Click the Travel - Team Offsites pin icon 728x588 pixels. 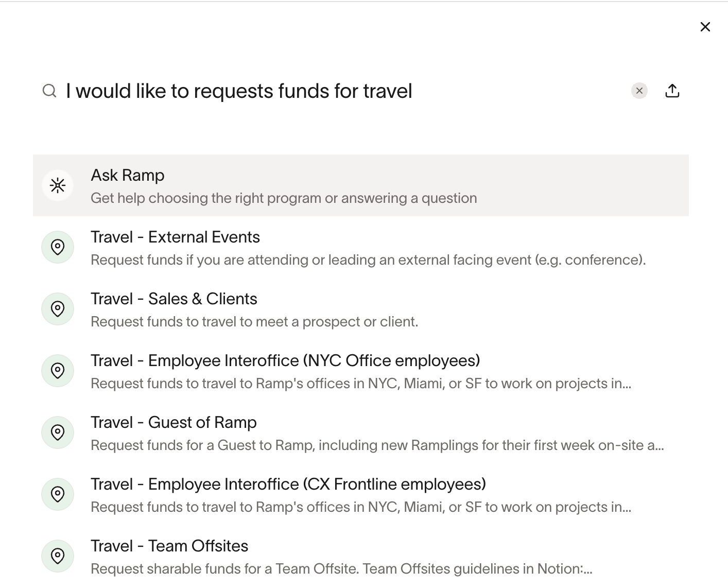point(58,556)
